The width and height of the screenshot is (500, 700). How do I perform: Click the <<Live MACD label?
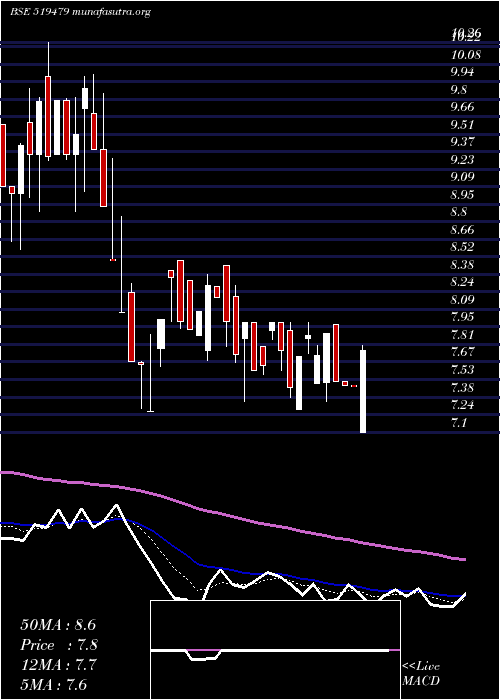(421, 674)
